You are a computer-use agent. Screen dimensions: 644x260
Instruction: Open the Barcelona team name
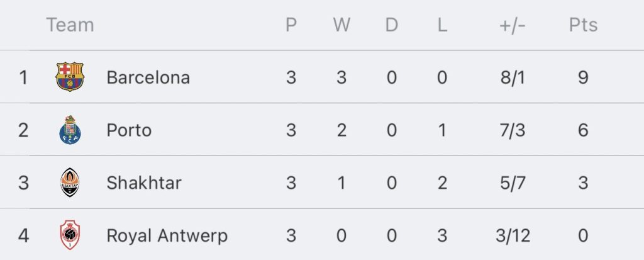point(148,77)
